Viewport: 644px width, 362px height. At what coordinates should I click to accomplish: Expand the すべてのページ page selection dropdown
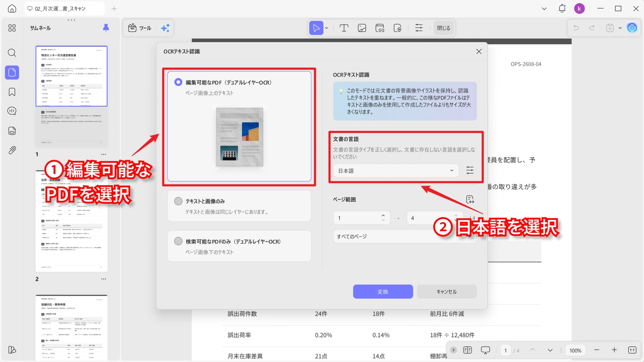[x=405, y=236]
